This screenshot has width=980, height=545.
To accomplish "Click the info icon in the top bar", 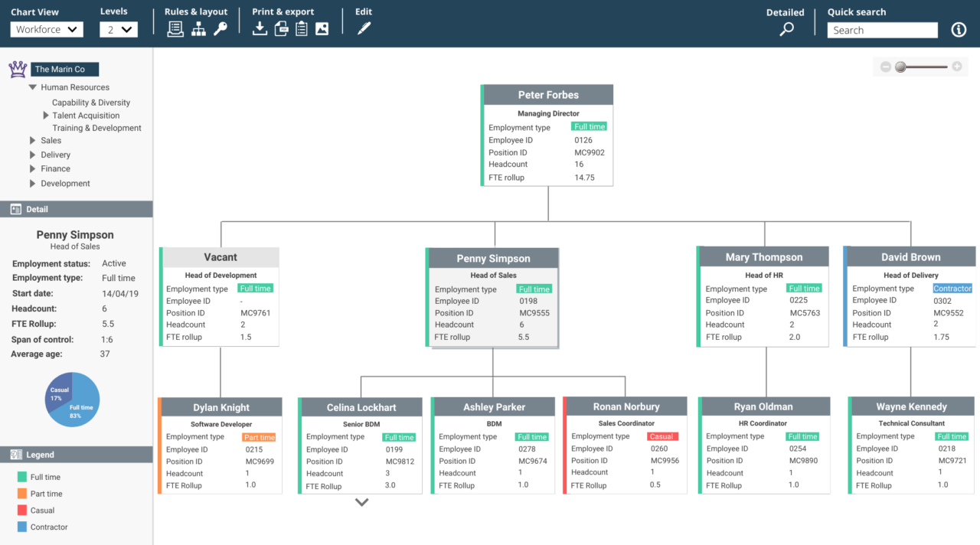I will [x=959, y=29].
